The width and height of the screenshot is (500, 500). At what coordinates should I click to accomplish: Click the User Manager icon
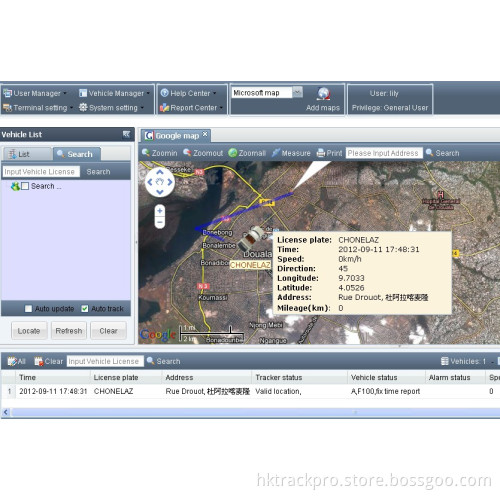click(x=8, y=93)
